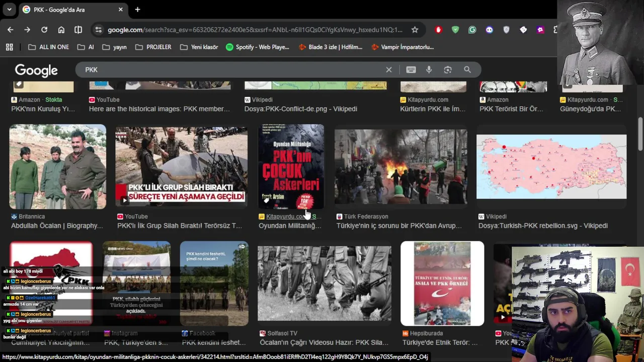Open the Blade 3 izle bookmark
Viewport: 644px width, 362px height.
point(331,47)
